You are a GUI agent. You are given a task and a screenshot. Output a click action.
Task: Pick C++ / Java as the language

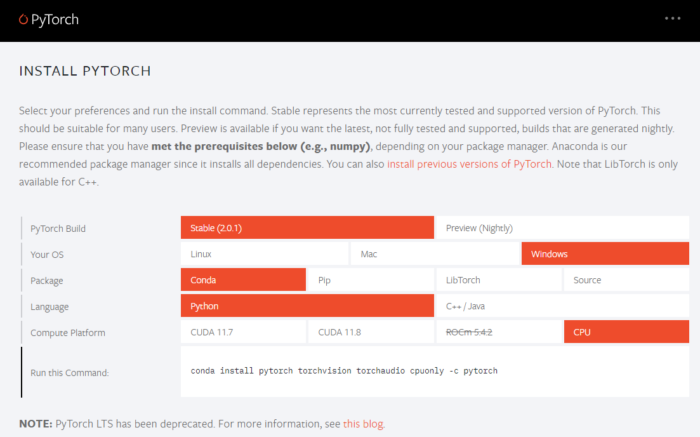[x=562, y=306]
